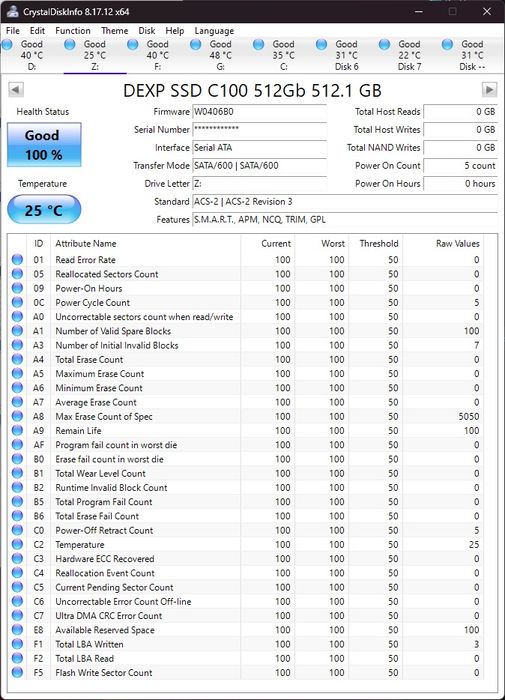Open the Edit menu
This screenshot has height=700, width=505.
[x=37, y=30]
